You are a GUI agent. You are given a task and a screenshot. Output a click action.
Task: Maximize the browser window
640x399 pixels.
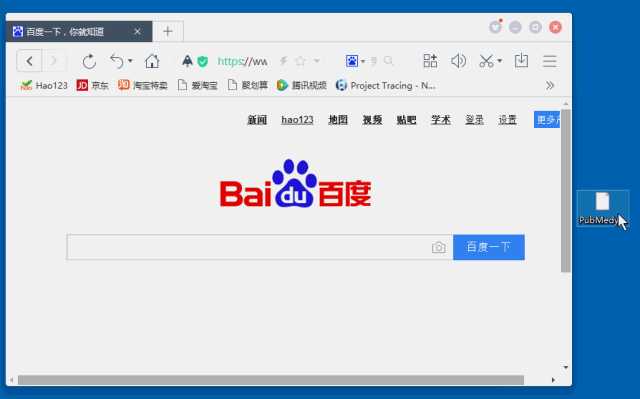tap(535, 27)
